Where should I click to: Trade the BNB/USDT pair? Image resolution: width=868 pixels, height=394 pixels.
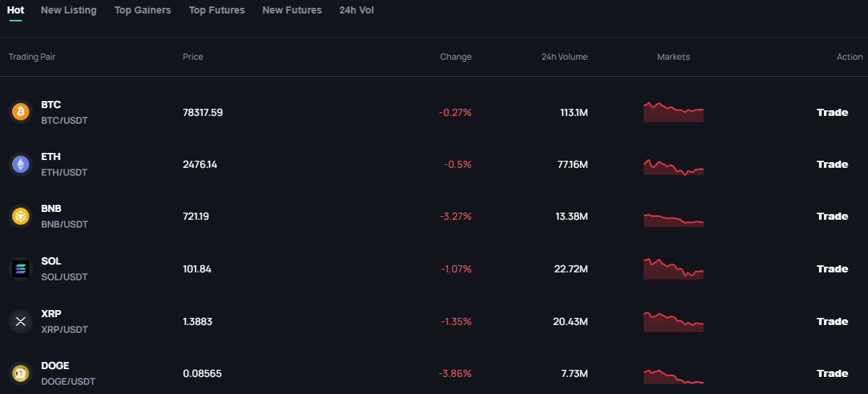832,216
